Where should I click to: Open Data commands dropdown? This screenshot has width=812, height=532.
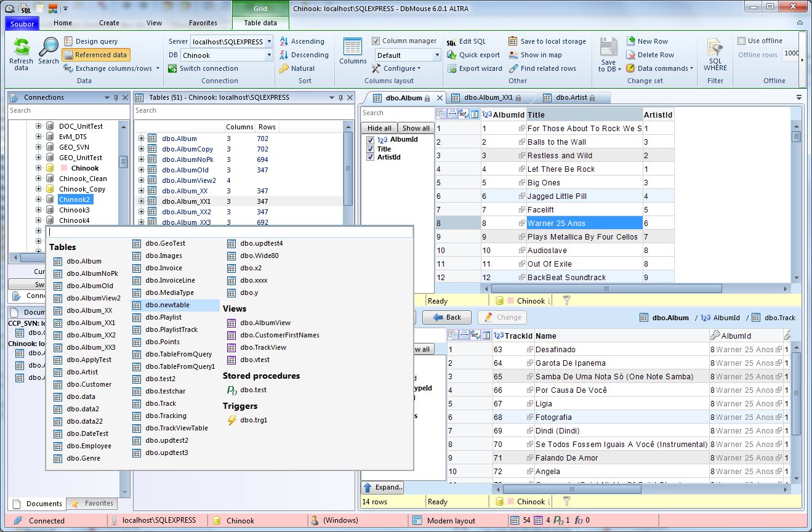660,68
